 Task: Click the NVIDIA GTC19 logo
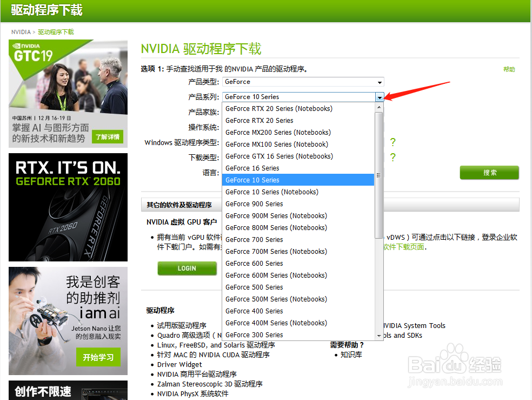33,53
